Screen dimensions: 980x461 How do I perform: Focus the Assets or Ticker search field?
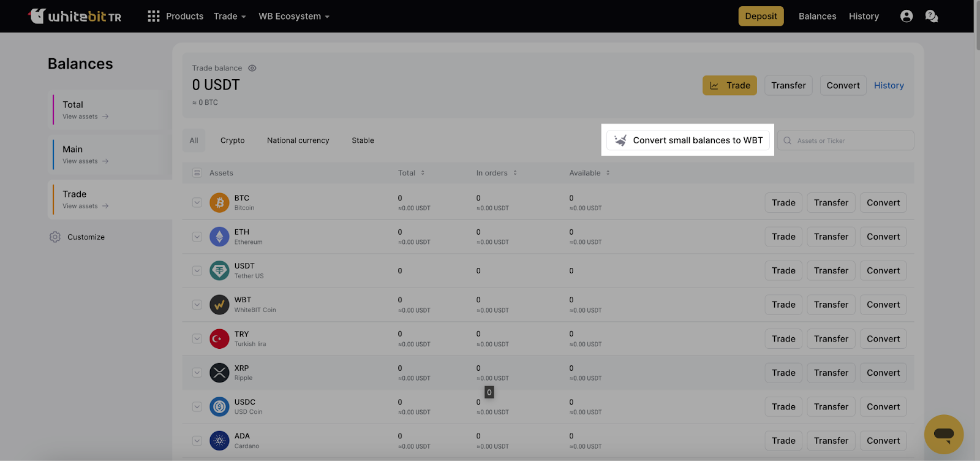pyautogui.click(x=845, y=140)
